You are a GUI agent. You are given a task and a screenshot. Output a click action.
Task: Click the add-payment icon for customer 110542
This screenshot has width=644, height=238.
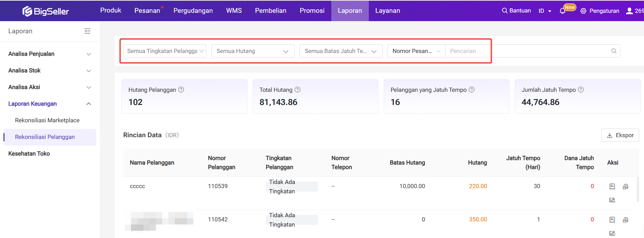625,220
